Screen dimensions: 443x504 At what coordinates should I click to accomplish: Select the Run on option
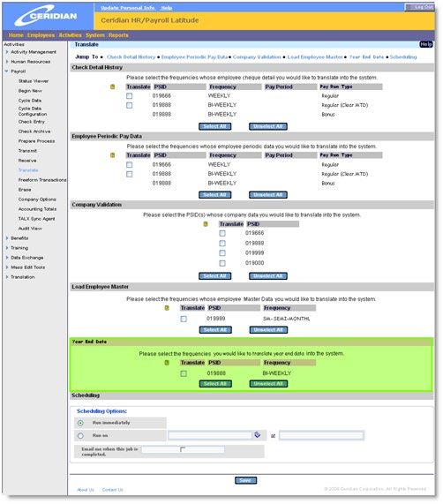[x=80, y=435]
